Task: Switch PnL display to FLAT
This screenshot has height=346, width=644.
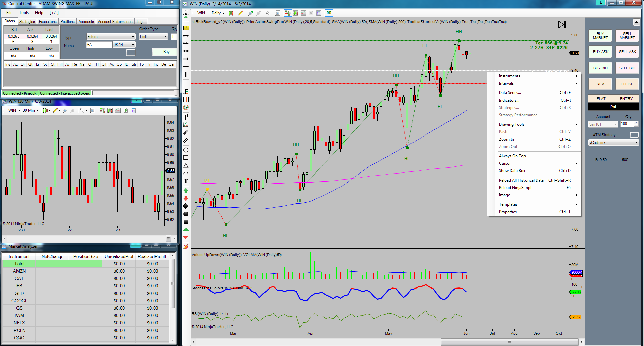Action: click(601, 99)
